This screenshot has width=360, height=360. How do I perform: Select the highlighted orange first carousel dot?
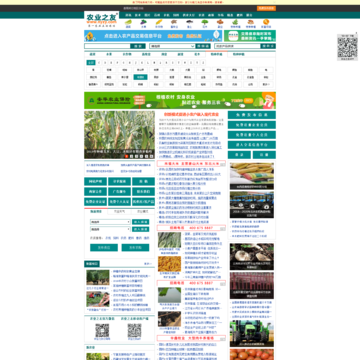127,156
